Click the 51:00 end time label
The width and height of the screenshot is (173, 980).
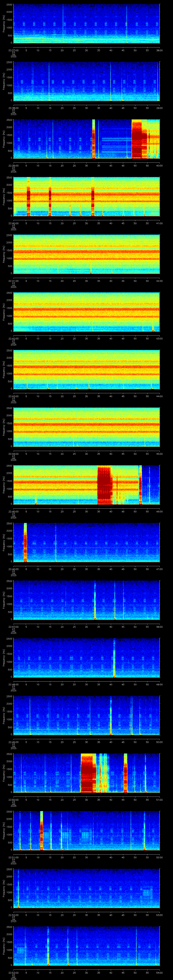coord(159,800)
